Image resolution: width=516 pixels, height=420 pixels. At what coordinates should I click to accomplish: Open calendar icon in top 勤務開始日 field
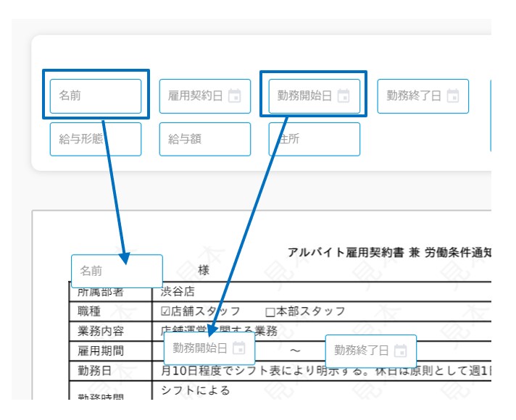[344, 96]
